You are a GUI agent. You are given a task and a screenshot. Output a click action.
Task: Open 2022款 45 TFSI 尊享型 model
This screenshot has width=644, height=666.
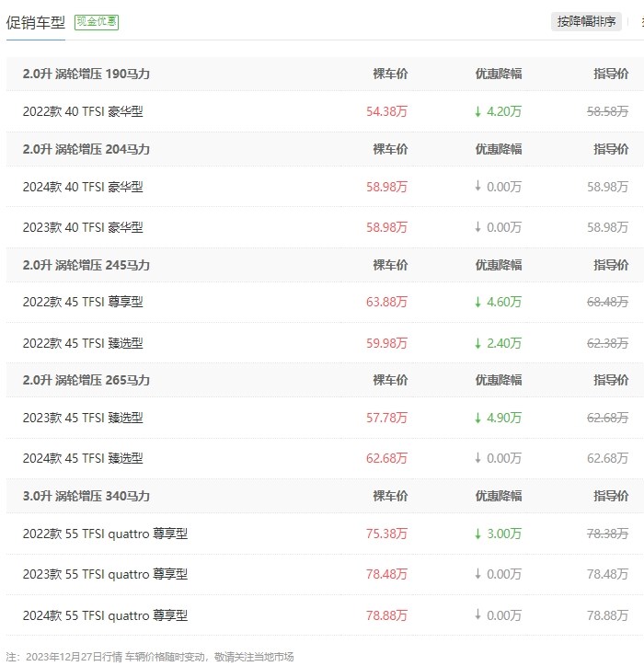point(83,302)
